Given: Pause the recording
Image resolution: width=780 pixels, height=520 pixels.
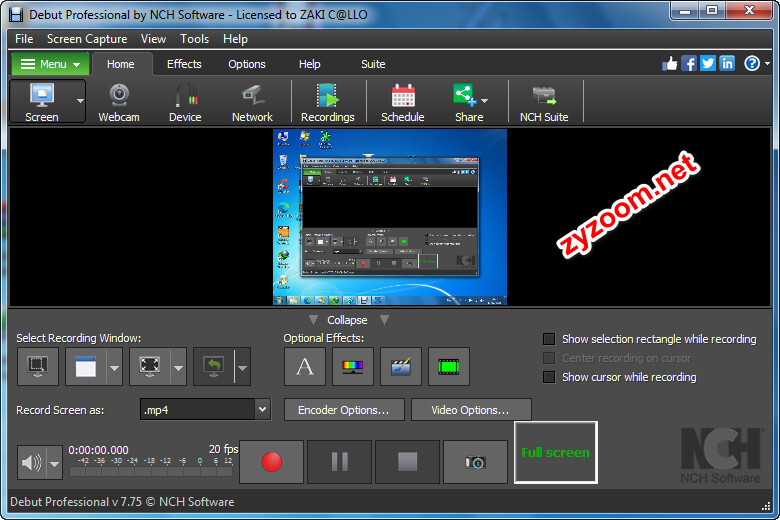Looking at the screenshot, I should [x=340, y=462].
